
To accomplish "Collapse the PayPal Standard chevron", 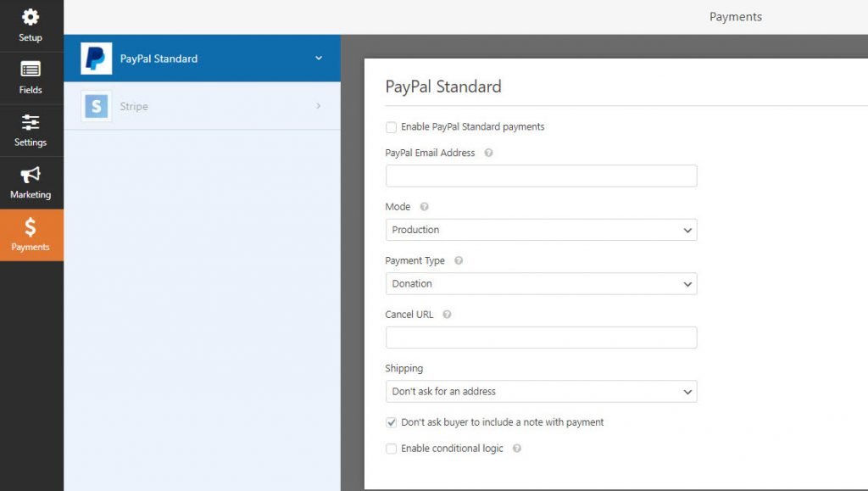I will click(319, 59).
